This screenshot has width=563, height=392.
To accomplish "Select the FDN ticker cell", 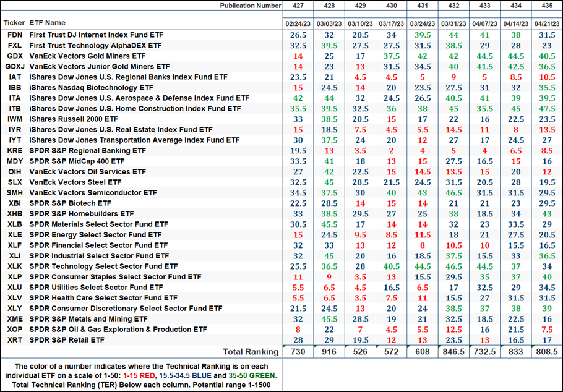I will tap(15, 35).
